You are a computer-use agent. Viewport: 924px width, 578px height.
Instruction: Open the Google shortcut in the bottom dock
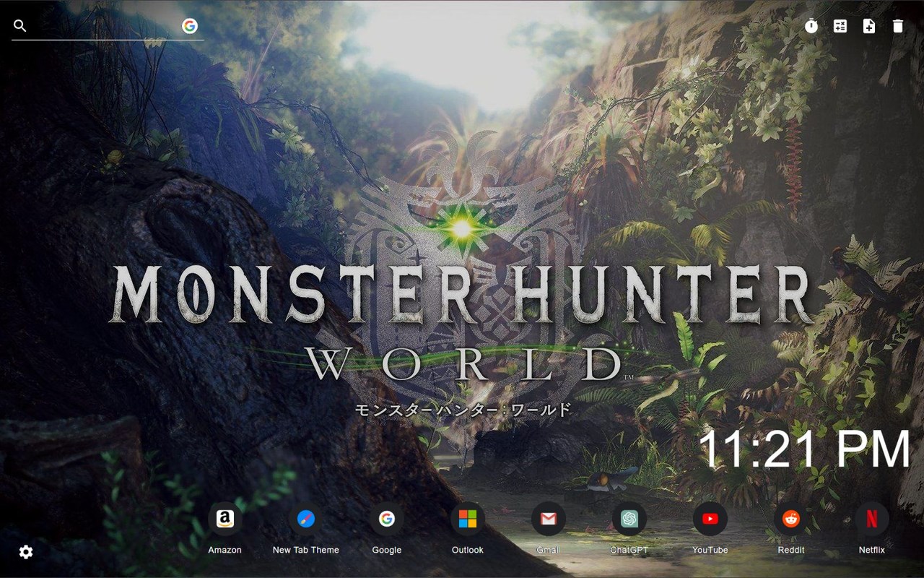pyautogui.click(x=387, y=519)
